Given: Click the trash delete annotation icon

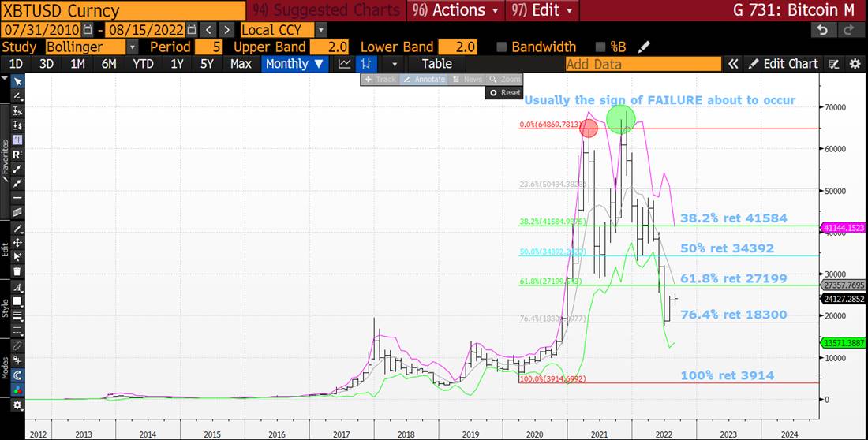Looking at the screenshot, I should coord(17,271).
